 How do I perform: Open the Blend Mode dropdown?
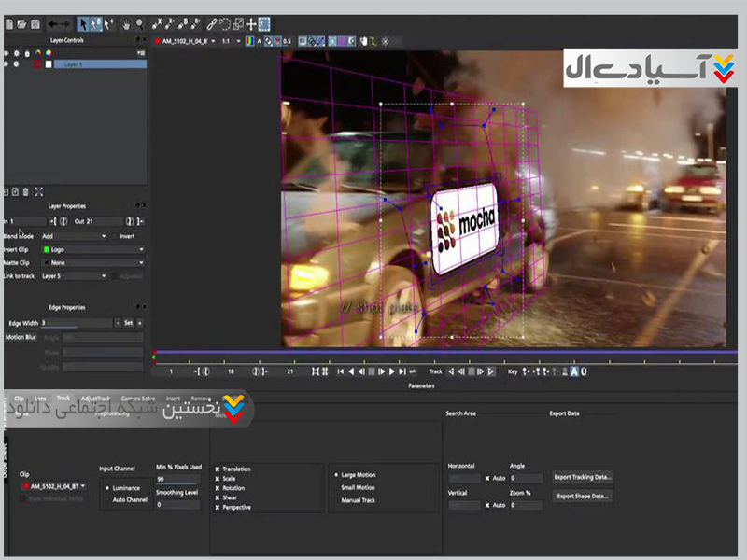[x=75, y=236]
